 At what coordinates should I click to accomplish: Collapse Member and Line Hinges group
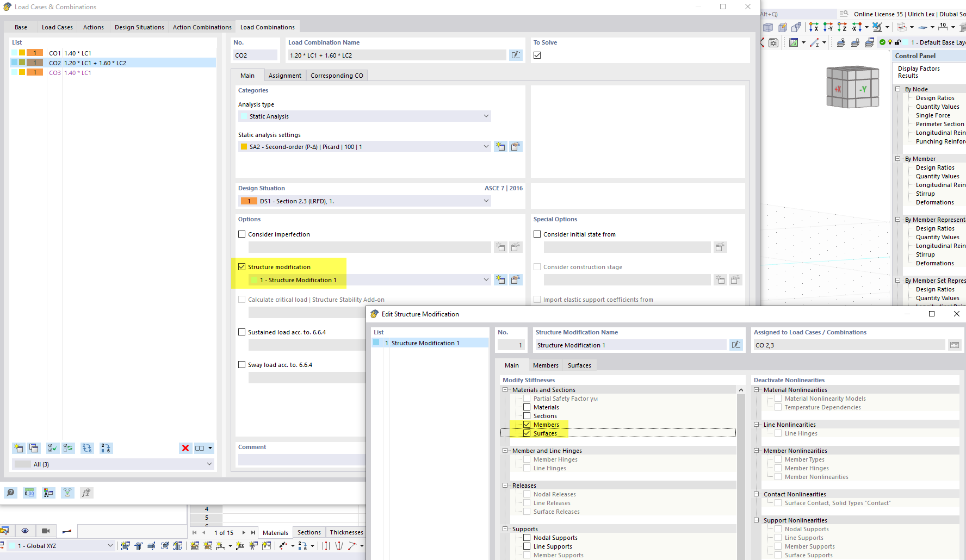click(x=505, y=451)
